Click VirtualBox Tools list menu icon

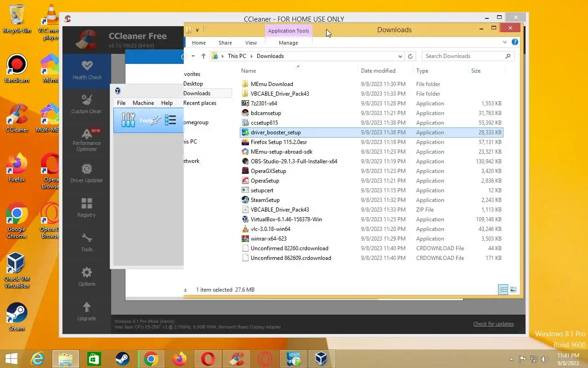[170, 120]
